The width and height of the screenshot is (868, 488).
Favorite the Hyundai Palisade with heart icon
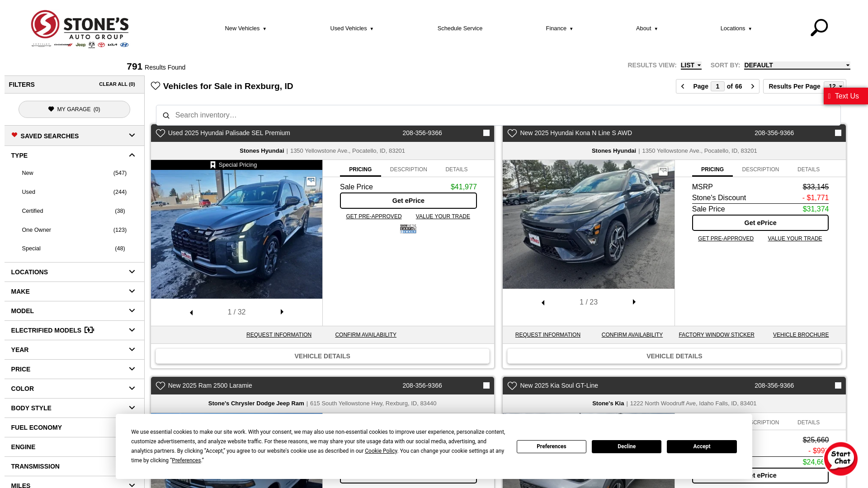160,133
